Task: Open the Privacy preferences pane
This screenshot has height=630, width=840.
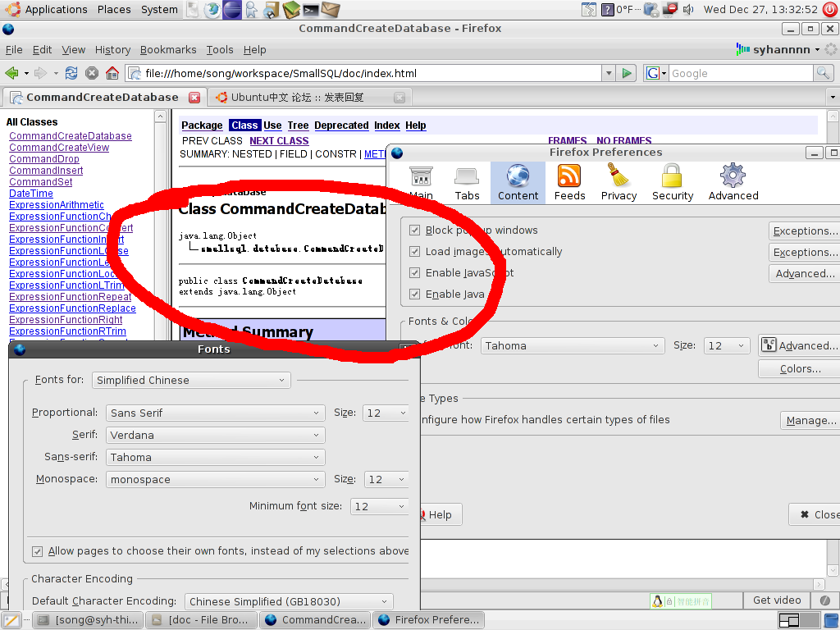Action: (619, 183)
